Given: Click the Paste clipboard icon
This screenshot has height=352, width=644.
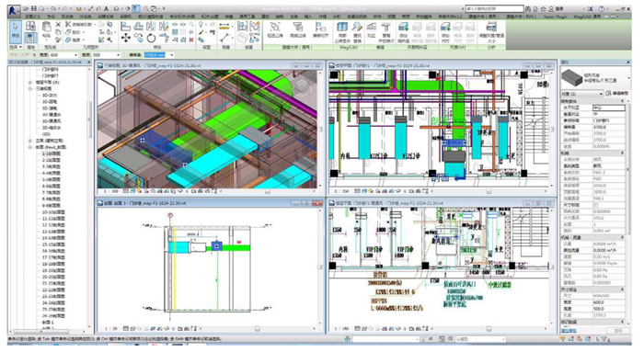Looking at the screenshot, I should tap(46, 28).
